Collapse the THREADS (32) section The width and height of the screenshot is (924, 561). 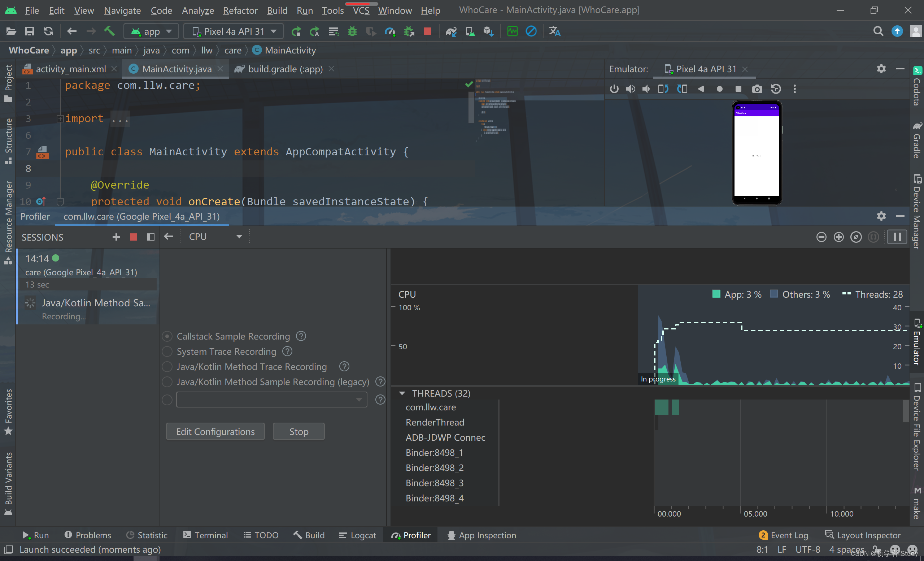point(402,393)
